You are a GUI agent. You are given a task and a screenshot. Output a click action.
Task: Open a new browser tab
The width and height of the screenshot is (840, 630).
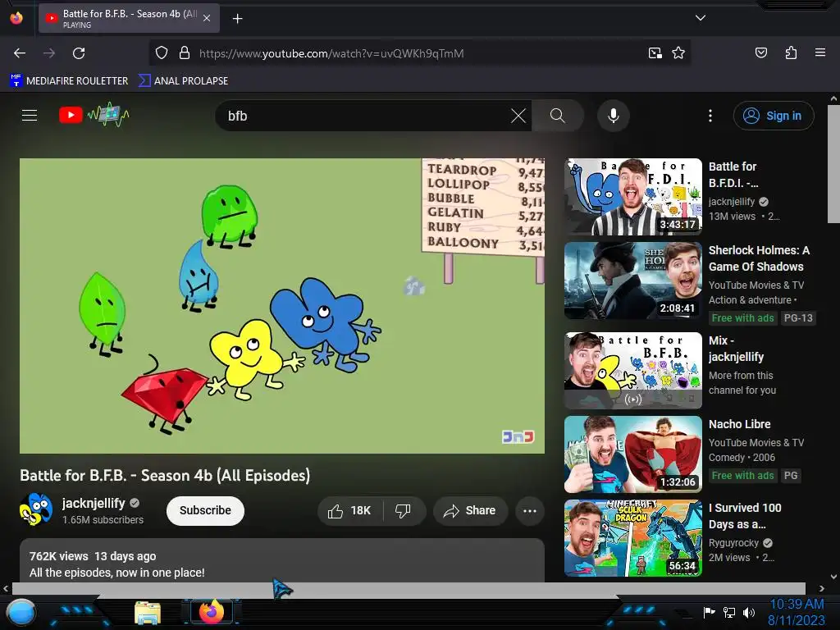(237, 19)
